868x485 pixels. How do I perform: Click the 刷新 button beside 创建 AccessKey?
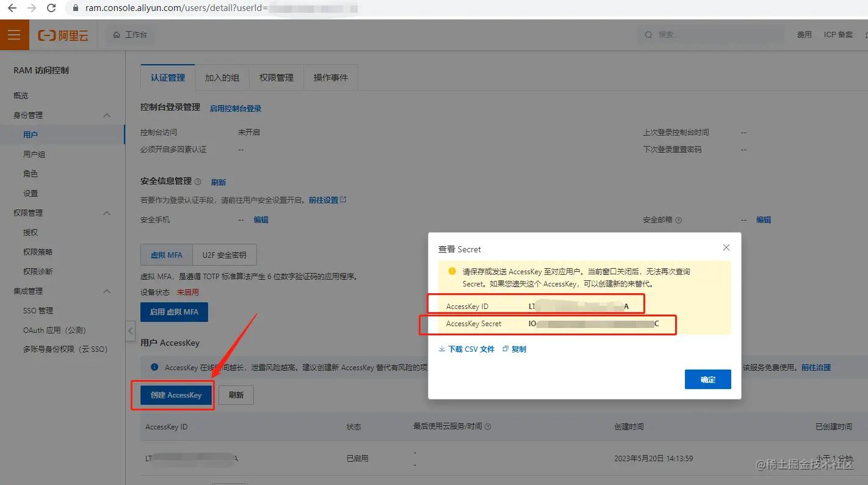[x=236, y=395]
